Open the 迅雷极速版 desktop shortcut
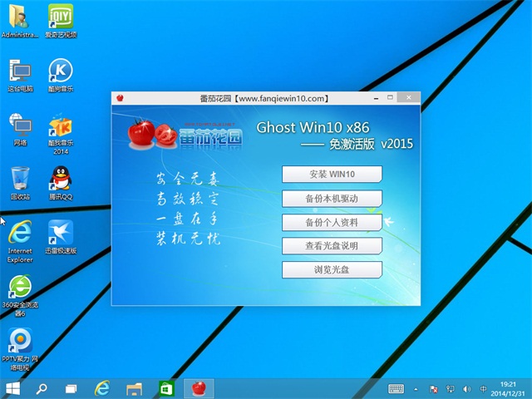532x399 pixels. click(x=60, y=233)
